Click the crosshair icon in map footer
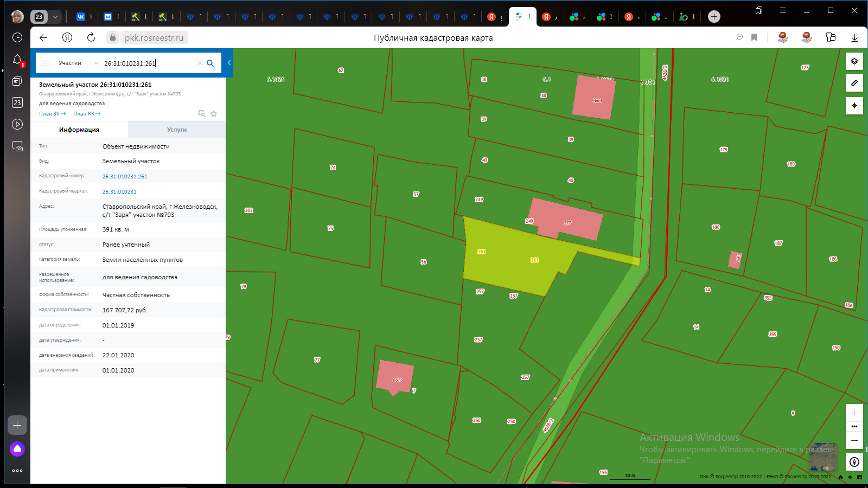868x488 pixels. (850, 477)
